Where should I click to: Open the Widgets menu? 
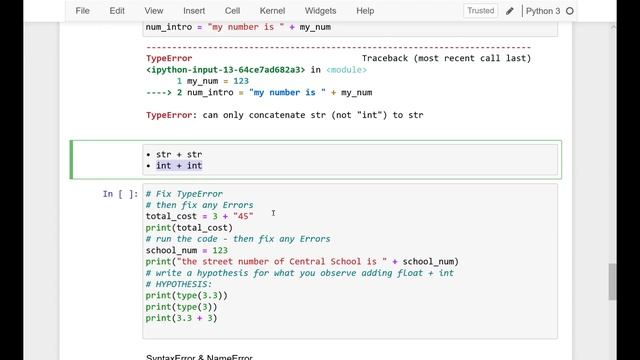click(320, 11)
